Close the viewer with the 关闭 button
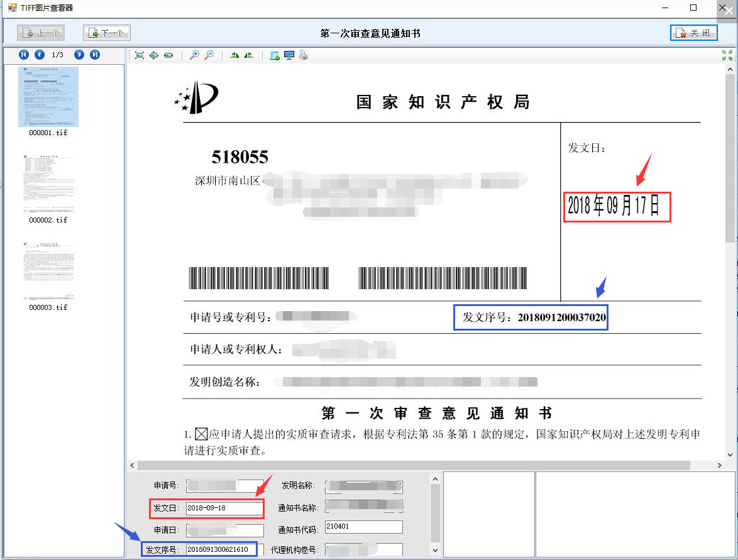 pyautogui.click(x=694, y=33)
